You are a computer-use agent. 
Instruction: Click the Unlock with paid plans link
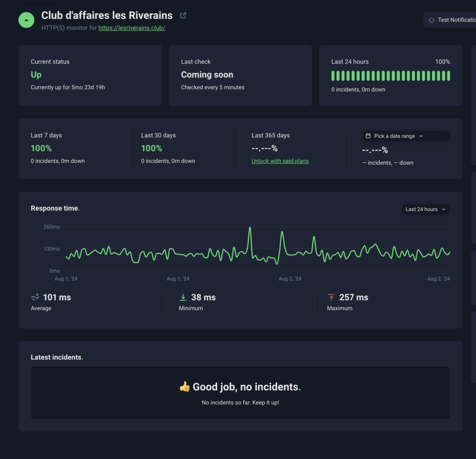pos(280,161)
